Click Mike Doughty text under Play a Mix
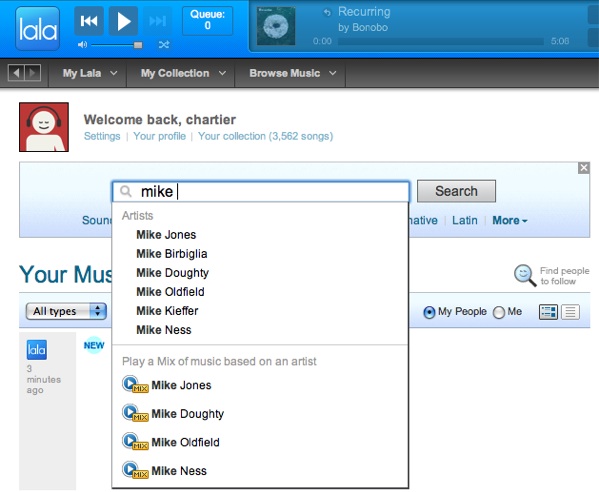 coord(188,414)
